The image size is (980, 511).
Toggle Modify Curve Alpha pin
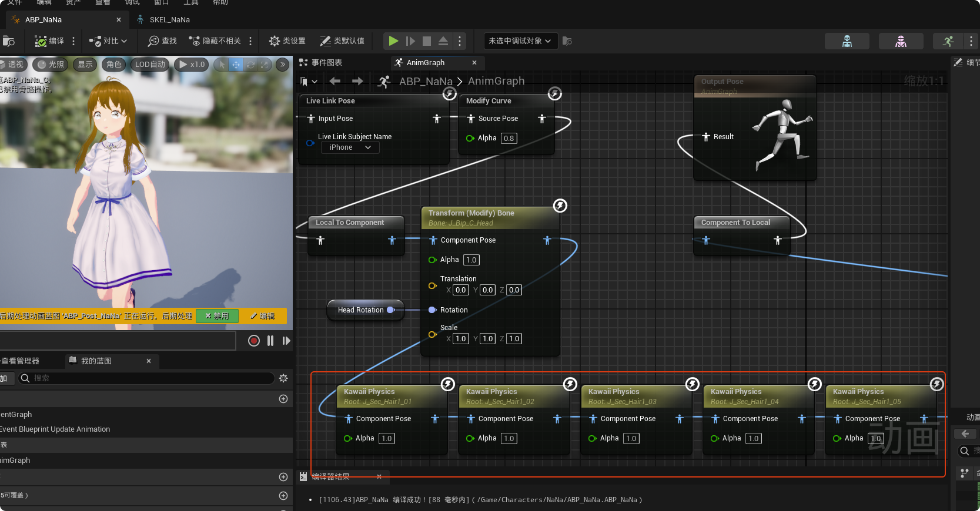(470, 139)
